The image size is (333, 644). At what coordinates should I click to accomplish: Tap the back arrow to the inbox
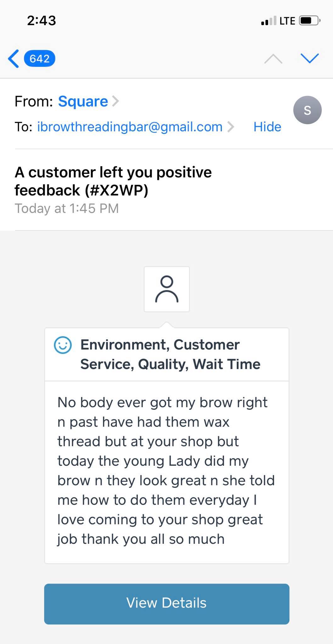click(14, 59)
